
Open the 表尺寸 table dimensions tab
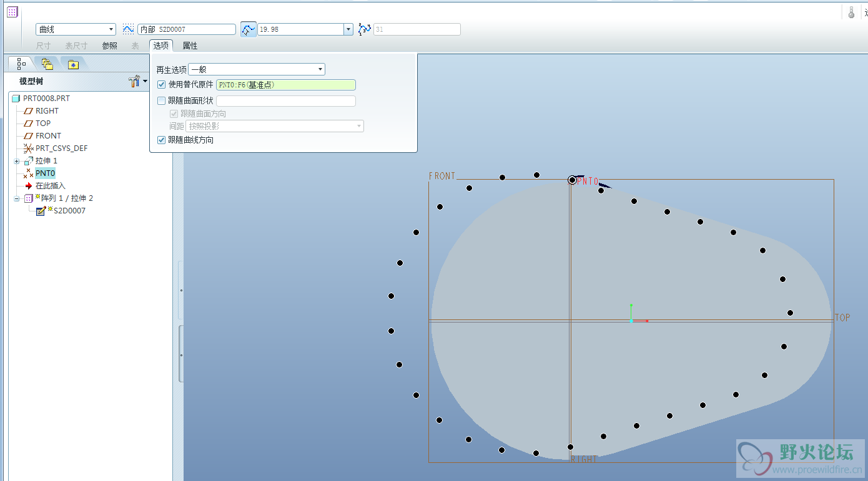(76, 46)
